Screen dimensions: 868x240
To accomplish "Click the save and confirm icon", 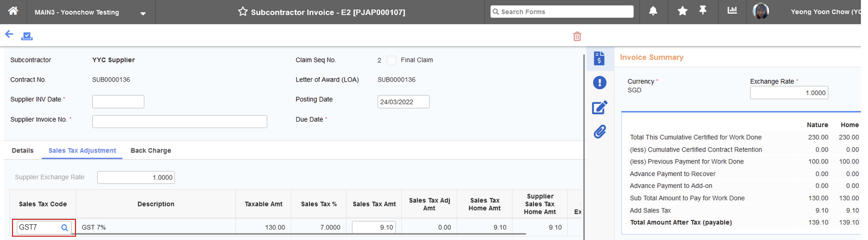I will click(x=27, y=36).
